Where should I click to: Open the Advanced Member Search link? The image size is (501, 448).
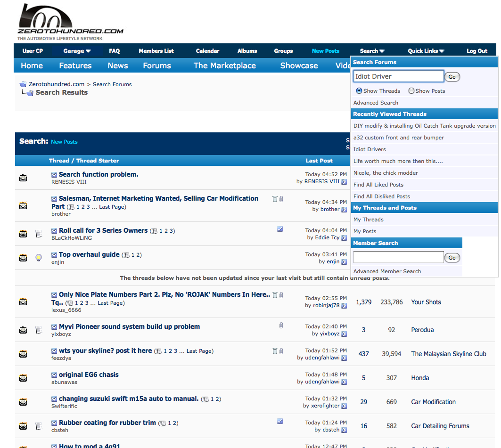(x=387, y=271)
